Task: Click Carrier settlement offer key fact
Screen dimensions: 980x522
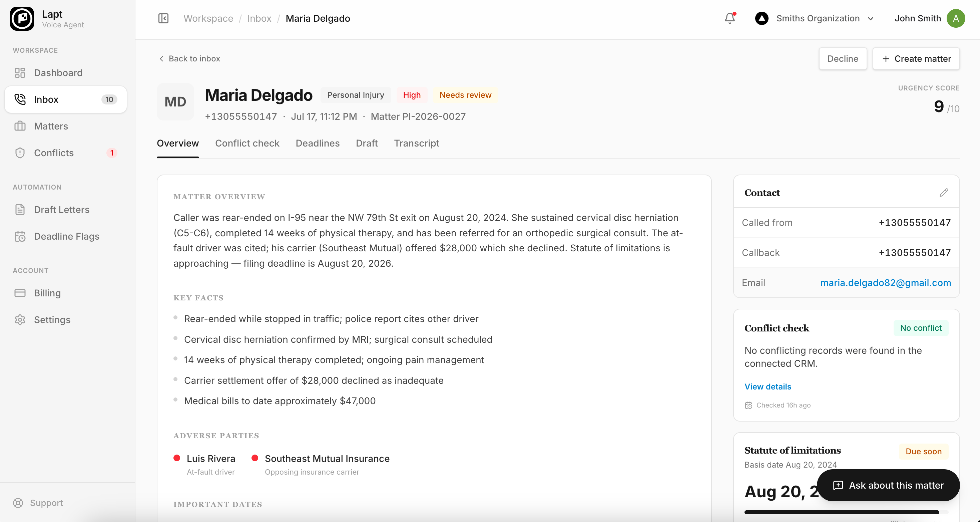Action: [x=314, y=380]
